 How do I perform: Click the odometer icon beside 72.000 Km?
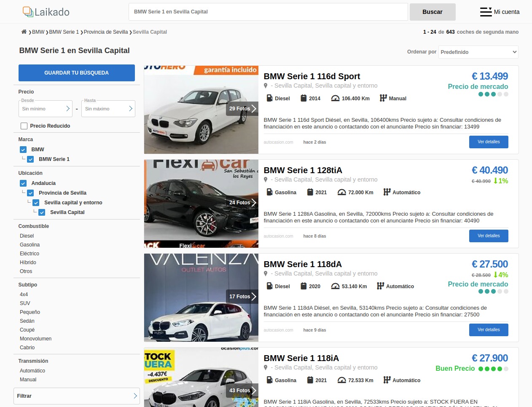(342, 193)
